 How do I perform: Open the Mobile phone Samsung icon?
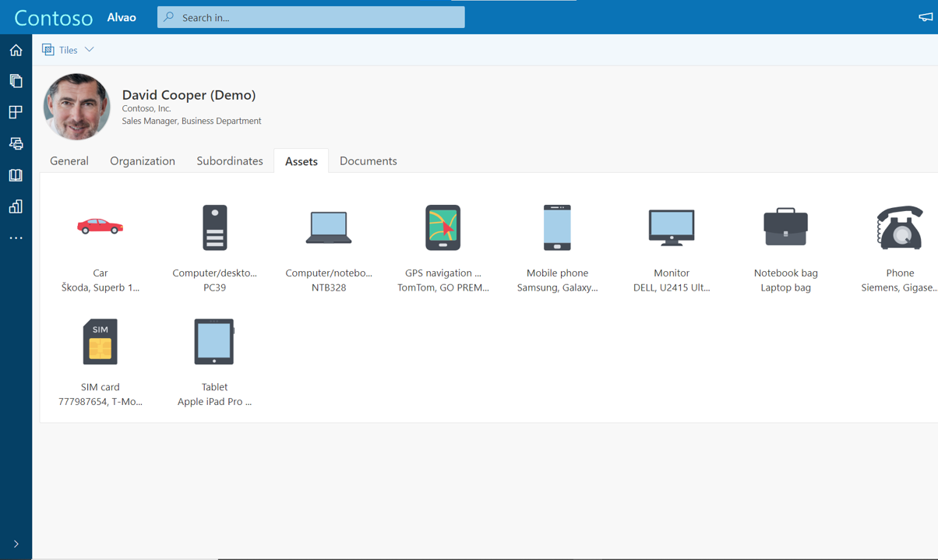pyautogui.click(x=557, y=227)
